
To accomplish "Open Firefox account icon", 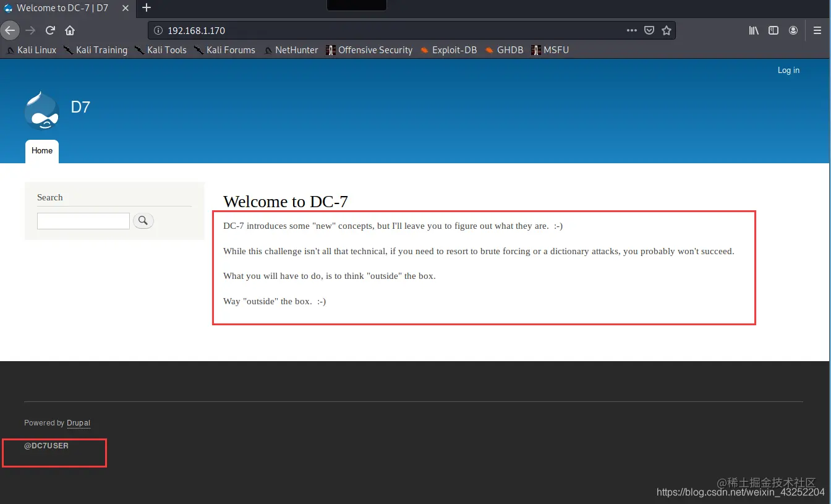I will [x=793, y=30].
